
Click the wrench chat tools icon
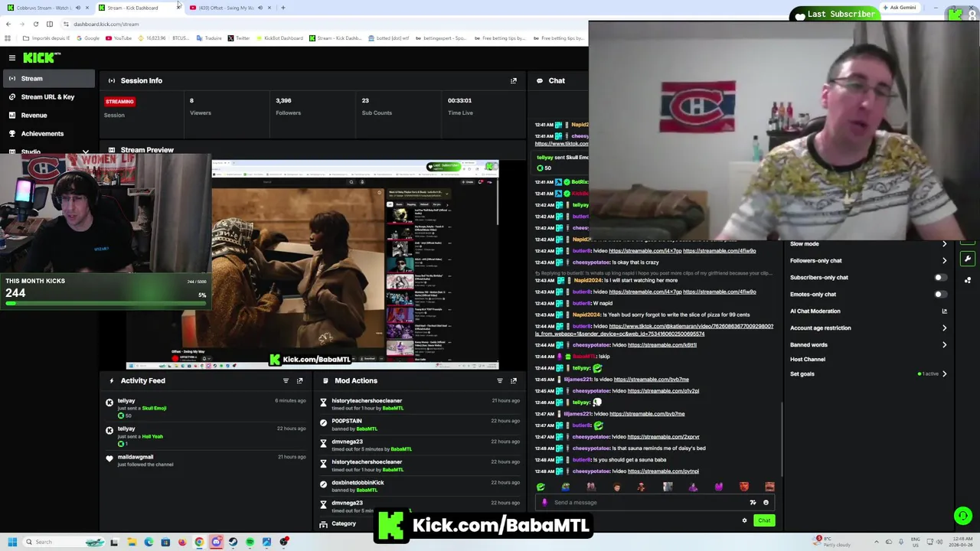pos(968,259)
